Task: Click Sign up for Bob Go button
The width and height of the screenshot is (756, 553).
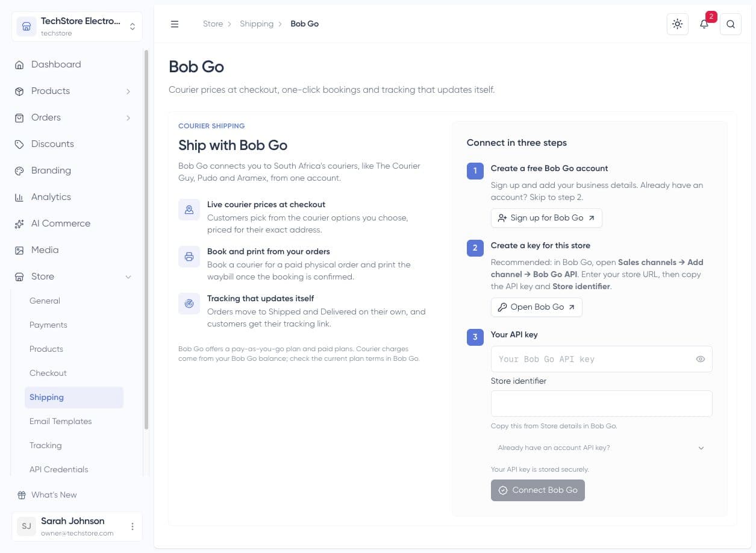Action: 546,218
